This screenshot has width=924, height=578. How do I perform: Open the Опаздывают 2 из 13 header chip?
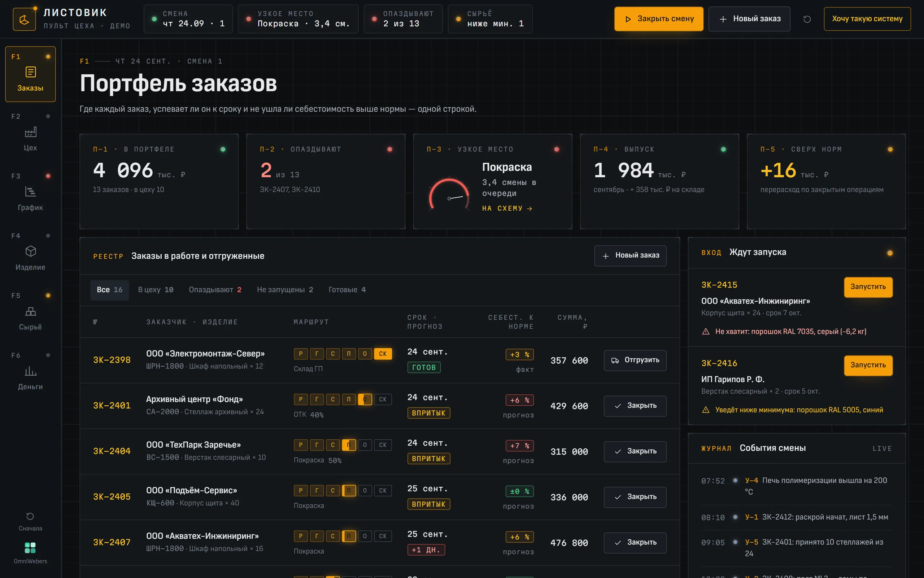[x=403, y=19]
